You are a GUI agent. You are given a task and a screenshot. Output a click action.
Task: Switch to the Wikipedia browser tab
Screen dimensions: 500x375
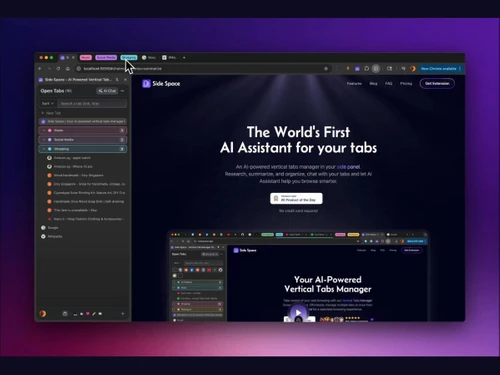click(x=169, y=58)
